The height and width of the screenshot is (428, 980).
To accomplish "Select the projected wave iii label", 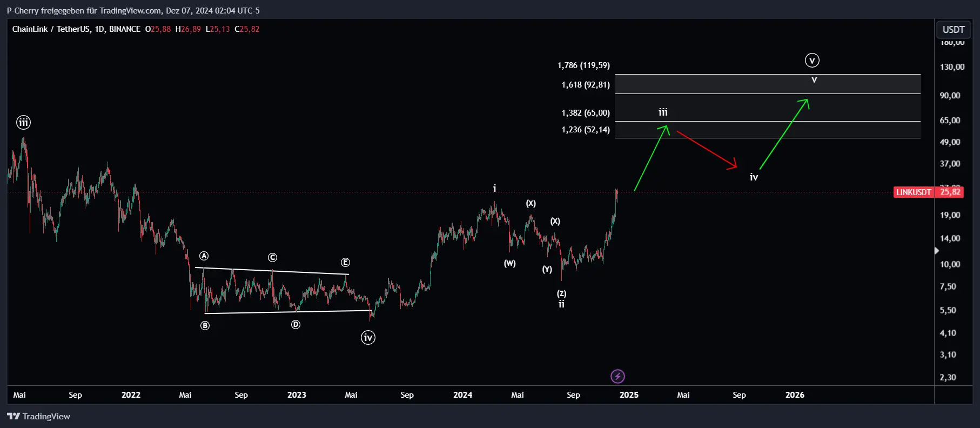I will pyautogui.click(x=663, y=112).
